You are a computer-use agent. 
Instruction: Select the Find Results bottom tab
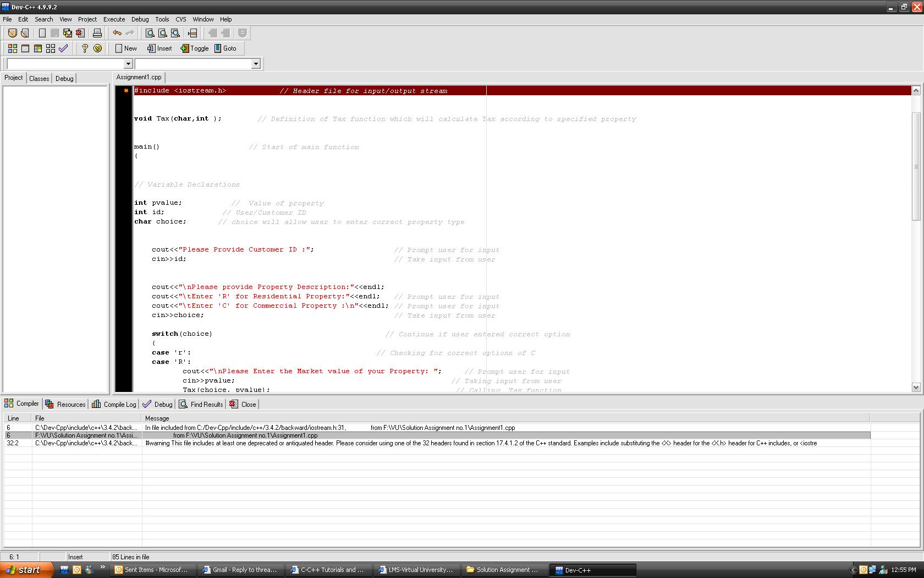[201, 404]
